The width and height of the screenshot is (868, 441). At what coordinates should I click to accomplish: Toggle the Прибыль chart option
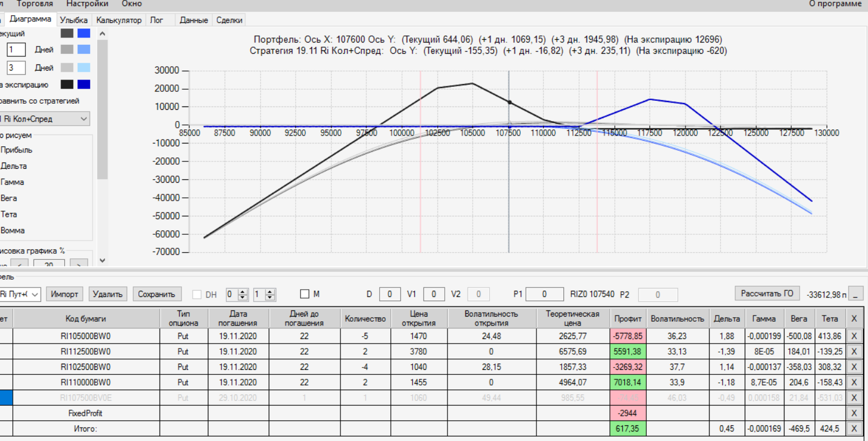pyautogui.click(x=16, y=150)
